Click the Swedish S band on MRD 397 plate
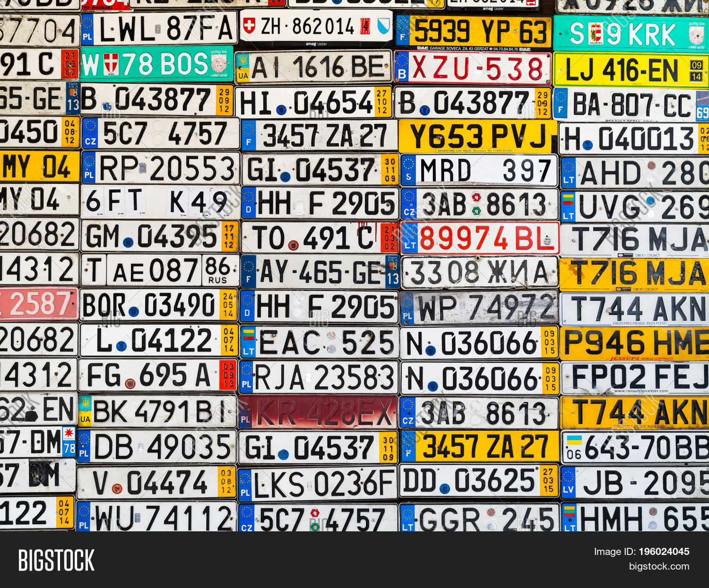Image resolution: width=709 pixels, height=588 pixels. click(x=408, y=170)
